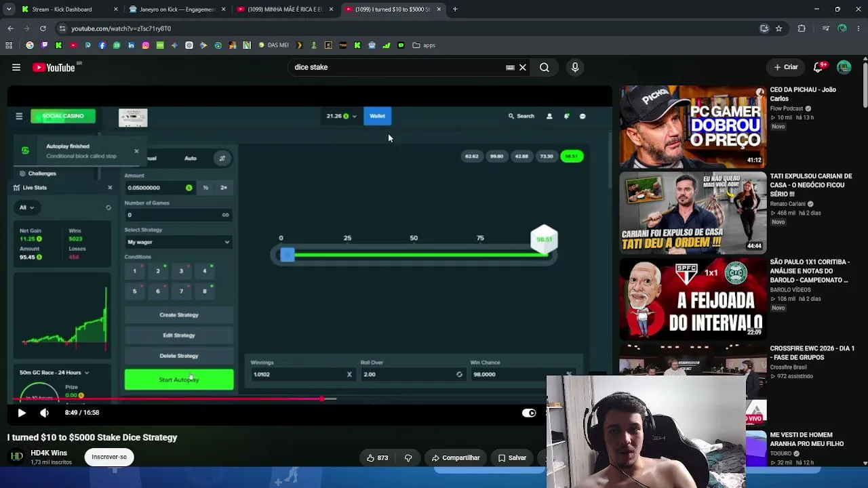The width and height of the screenshot is (868, 488).
Task: Open the on-screen keyboard in search box
Action: pyautogui.click(x=510, y=67)
